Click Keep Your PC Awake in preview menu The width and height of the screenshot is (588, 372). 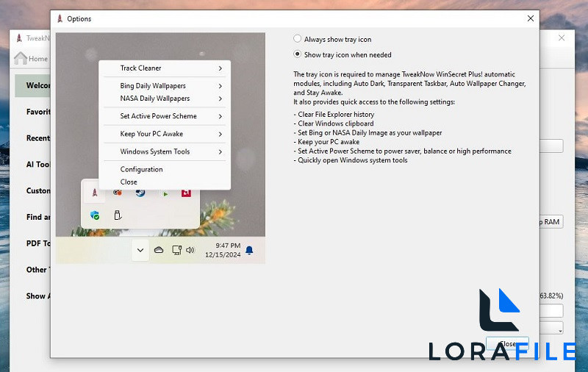click(x=151, y=134)
